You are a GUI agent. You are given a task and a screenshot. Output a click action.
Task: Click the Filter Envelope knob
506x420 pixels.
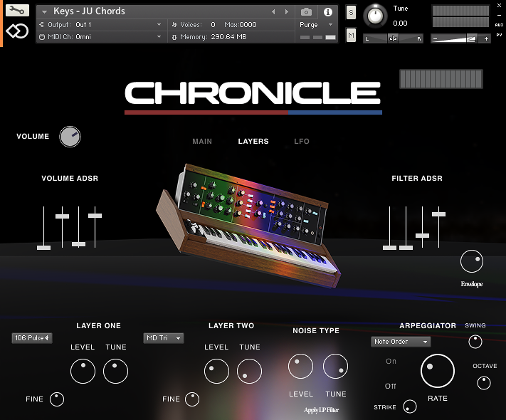(x=471, y=262)
